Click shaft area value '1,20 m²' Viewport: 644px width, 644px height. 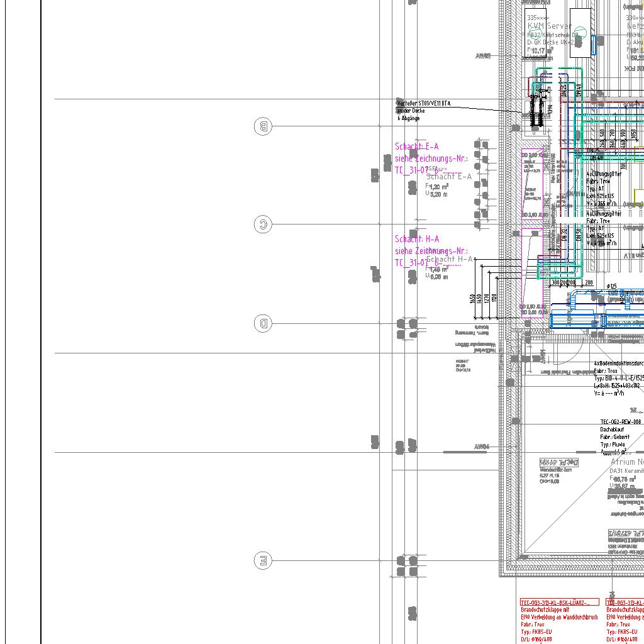coord(438,187)
